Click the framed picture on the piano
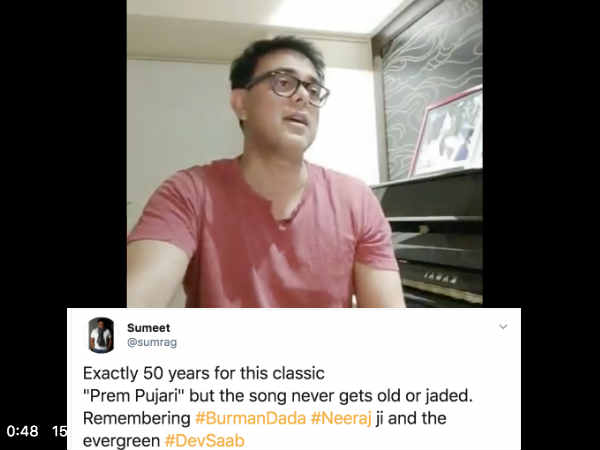Image resolution: width=600 pixels, height=450 pixels. [447, 132]
